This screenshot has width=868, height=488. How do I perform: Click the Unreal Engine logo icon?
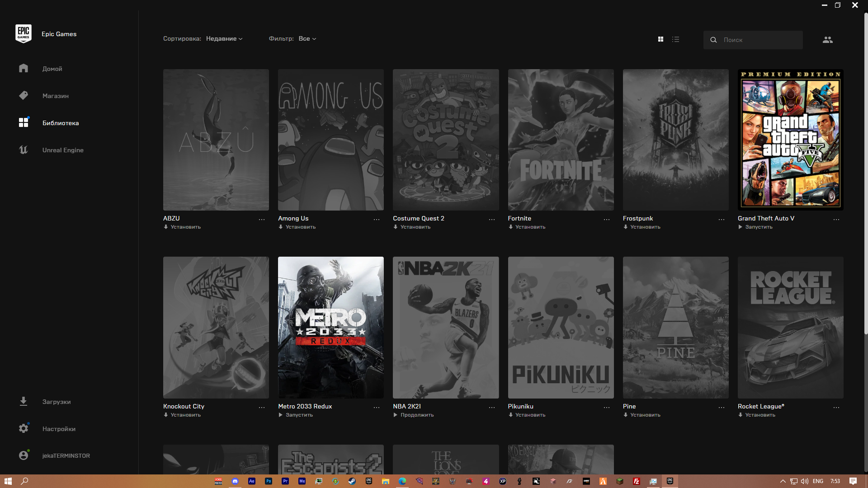point(24,150)
